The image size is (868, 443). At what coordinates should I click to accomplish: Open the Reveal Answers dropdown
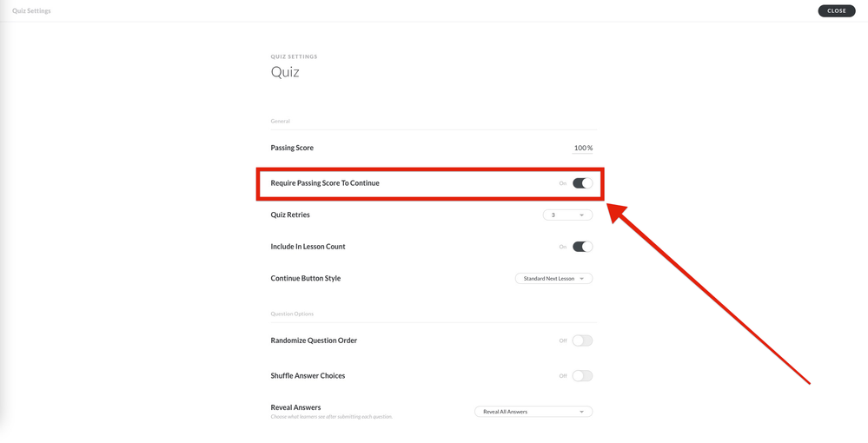[533, 412]
